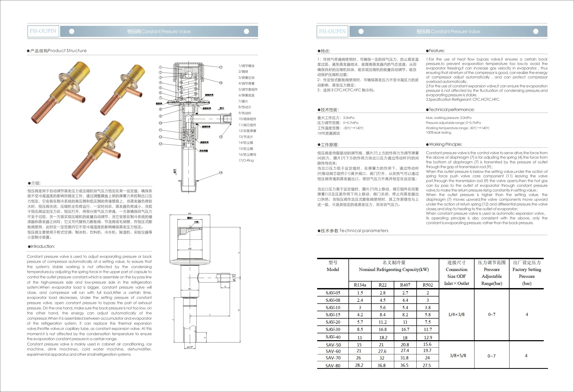Screen dimensions: 574x392
Task: Click the FH-OUPIN logo on left page
Action: (43, 31)
